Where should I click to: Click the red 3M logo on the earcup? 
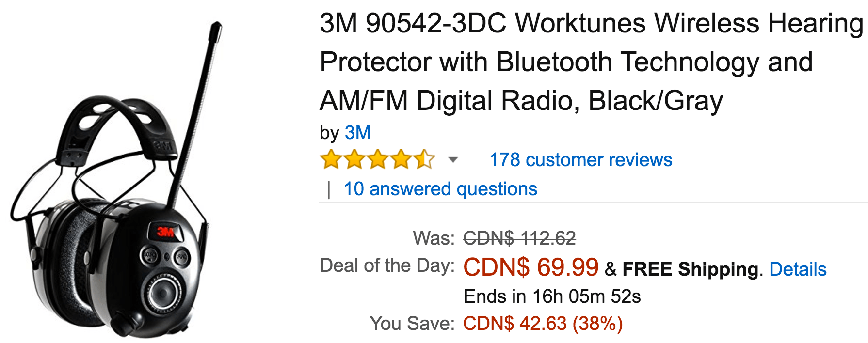coord(166,232)
